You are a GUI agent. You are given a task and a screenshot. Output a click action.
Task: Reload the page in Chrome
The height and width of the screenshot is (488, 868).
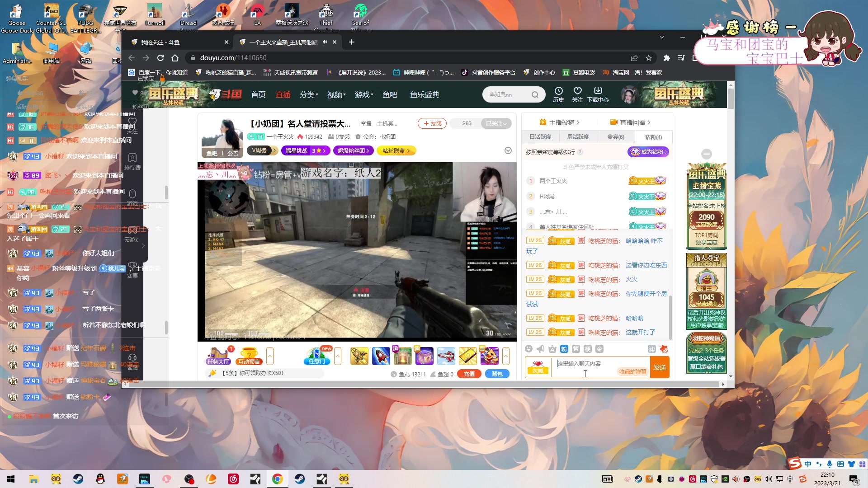tap(160, 58)
